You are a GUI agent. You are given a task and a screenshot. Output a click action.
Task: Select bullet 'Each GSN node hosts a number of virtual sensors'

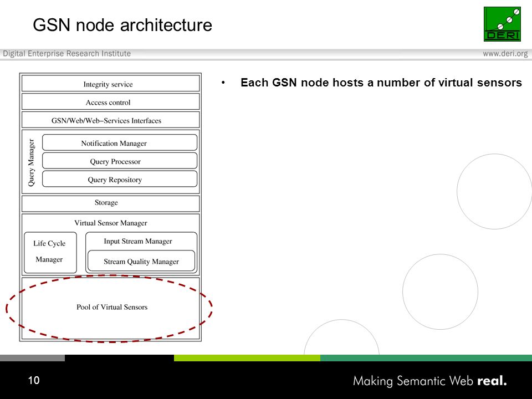(x=381, y=83)
